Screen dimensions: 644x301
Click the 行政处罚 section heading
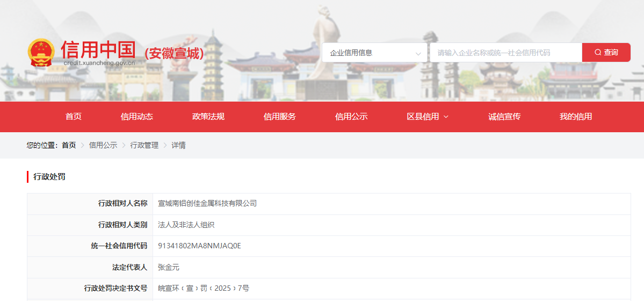coord(49,177)
